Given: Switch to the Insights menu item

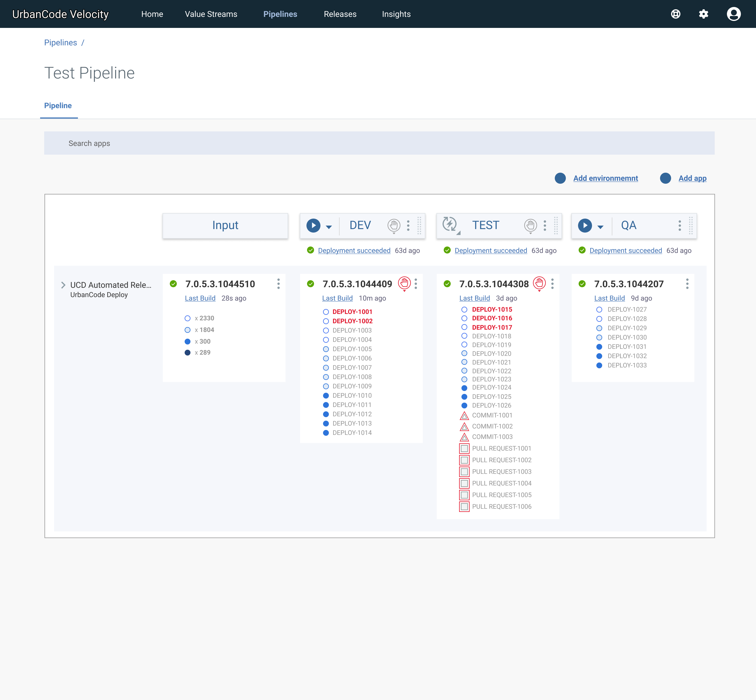Looking at the screenshot, I should [396, 14].
